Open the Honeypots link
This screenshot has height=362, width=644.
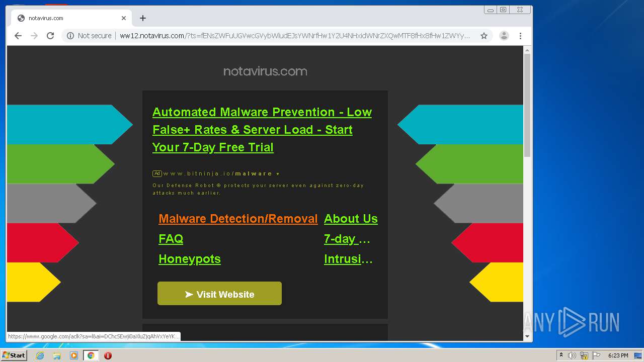click(190, 259)
